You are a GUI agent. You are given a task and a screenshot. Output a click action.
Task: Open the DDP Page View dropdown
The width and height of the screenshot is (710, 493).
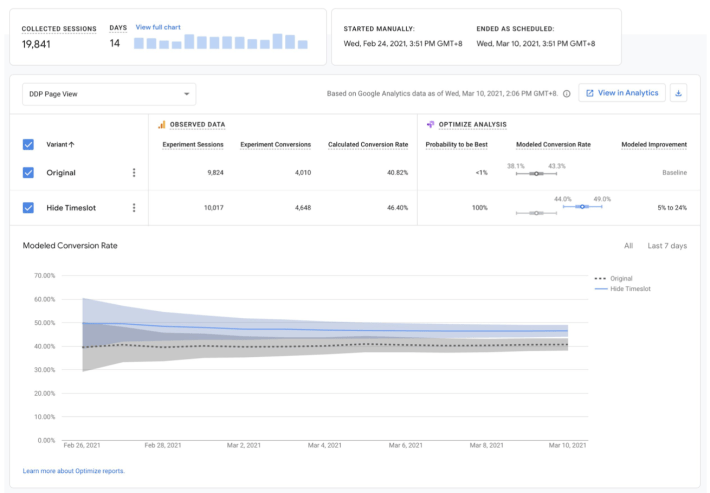tap(109, 94)
